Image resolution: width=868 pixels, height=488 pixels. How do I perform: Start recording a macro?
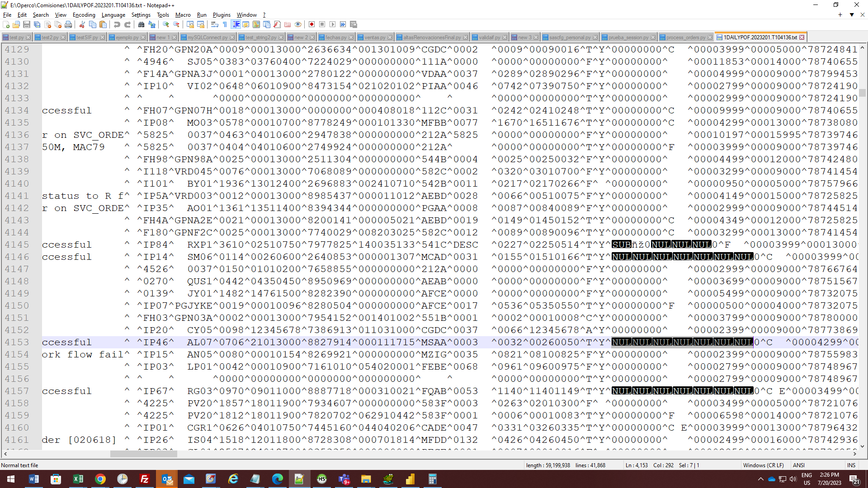click(311, 24)
